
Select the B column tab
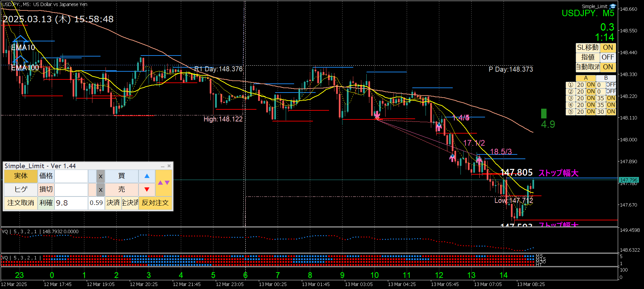tap(606, 78)
